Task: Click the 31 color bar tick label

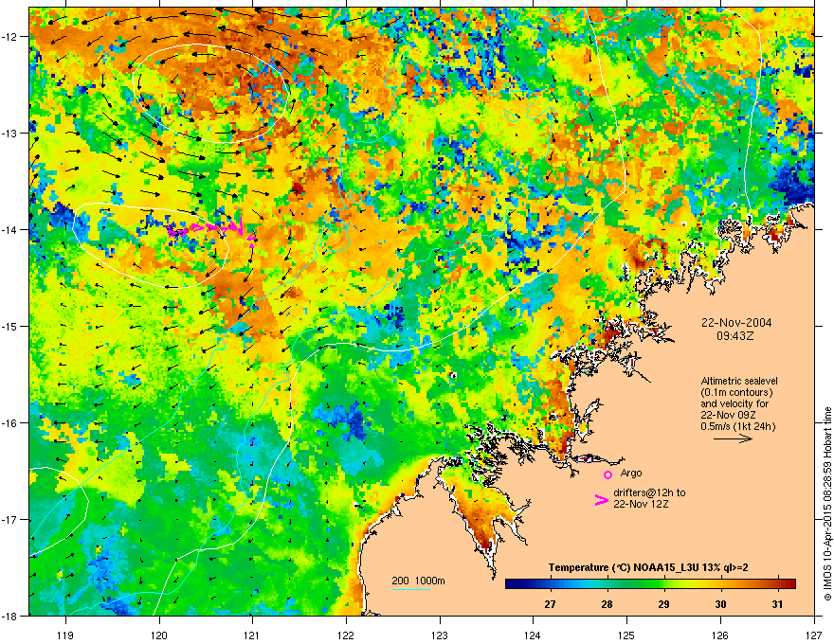Action: tap(778, 604)
